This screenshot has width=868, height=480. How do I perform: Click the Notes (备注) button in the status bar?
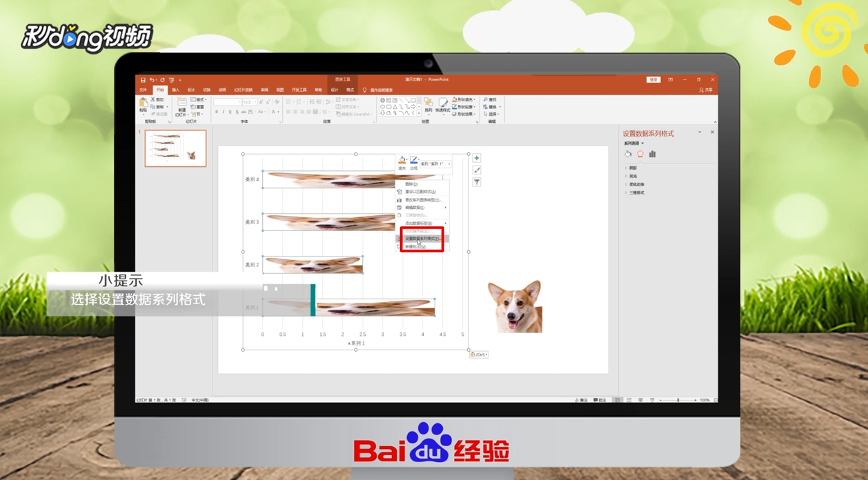[x=581, y=400]
